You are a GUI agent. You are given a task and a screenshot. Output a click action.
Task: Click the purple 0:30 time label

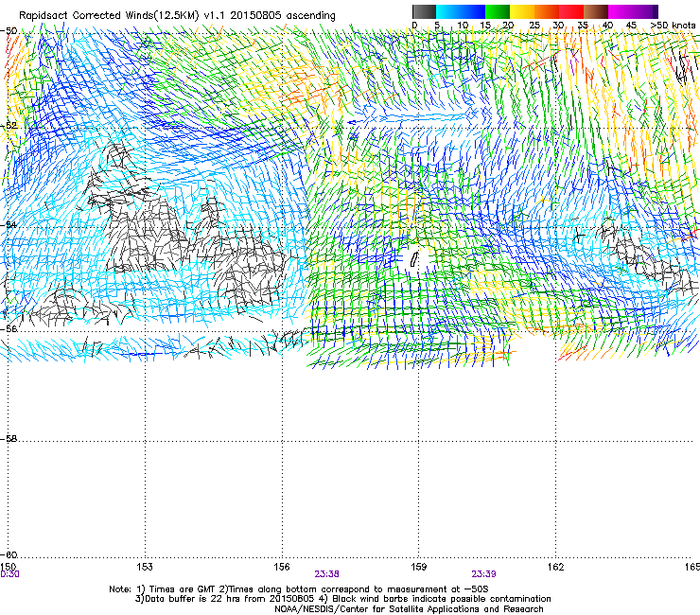[9, 574]
